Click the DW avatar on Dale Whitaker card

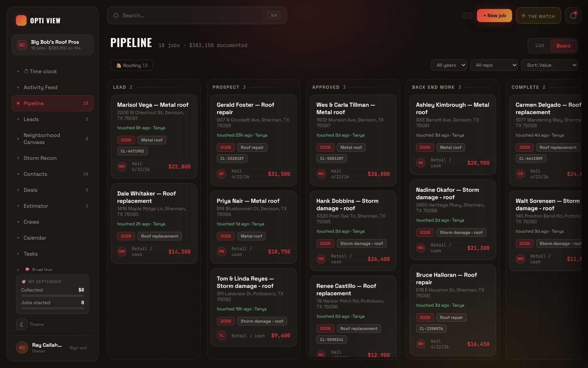[122, 252]
